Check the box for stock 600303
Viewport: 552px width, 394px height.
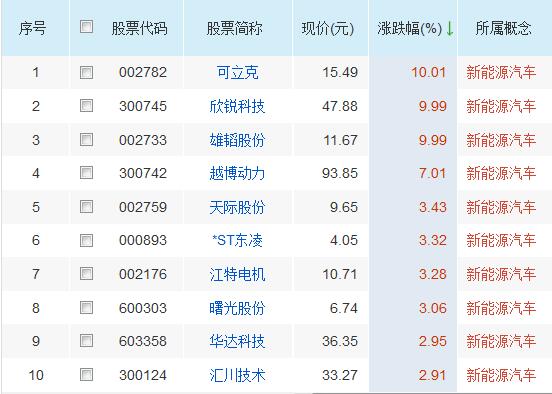tap(86, 307)
